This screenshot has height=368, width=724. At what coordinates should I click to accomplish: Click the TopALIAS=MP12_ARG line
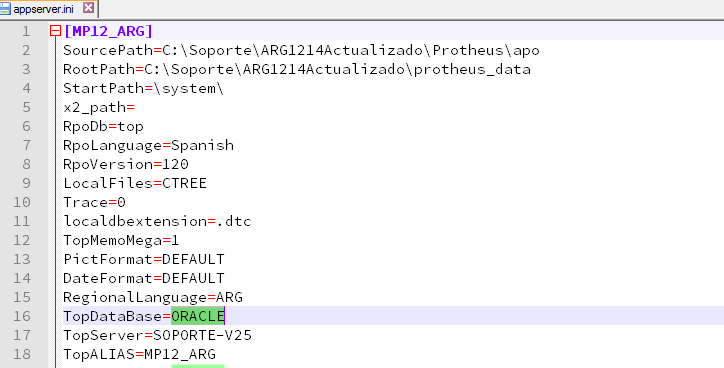tap(139, 354)
